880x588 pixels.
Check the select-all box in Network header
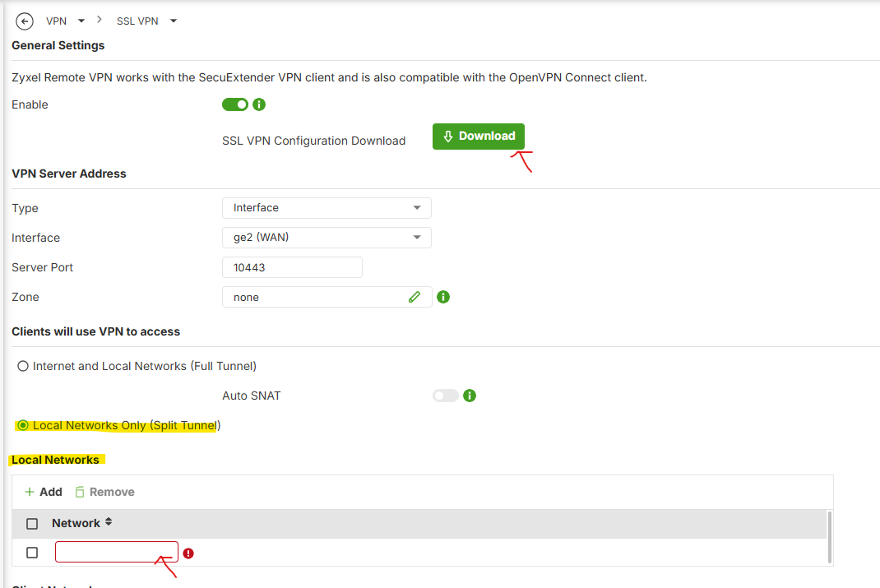[x=32, y=524]
